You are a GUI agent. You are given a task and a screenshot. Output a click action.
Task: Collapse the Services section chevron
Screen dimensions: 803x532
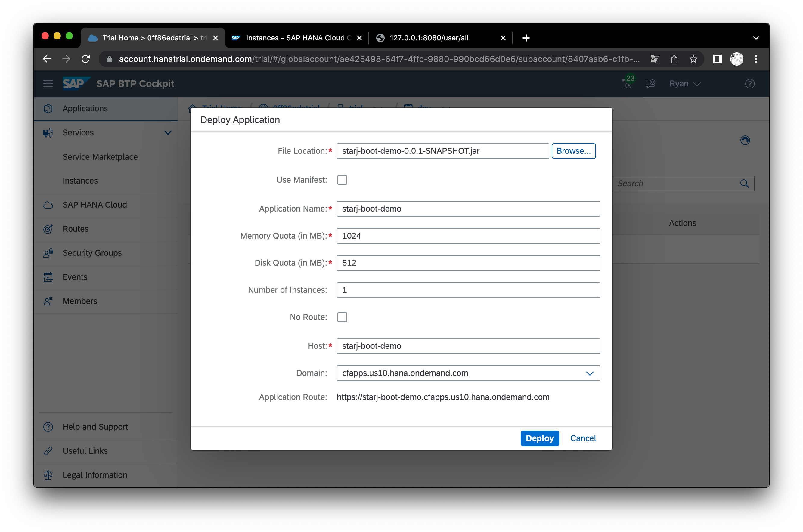tap(168, 133)
